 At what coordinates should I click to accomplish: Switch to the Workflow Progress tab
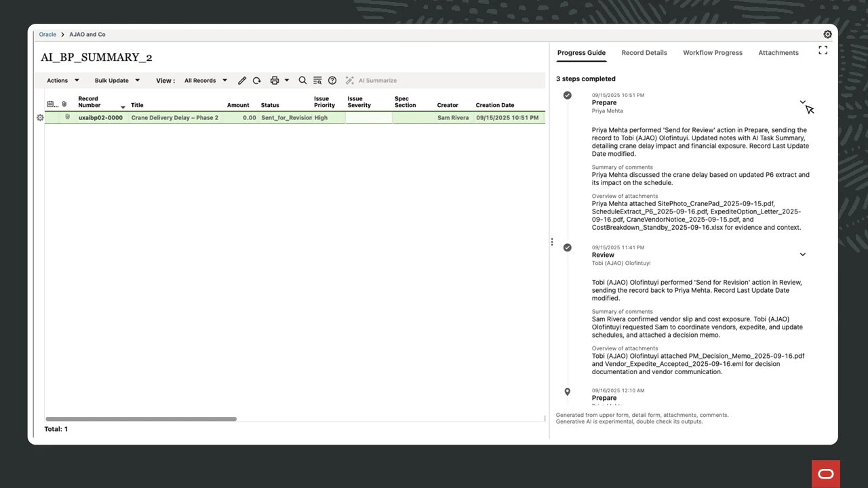click(x=713, y=52)
